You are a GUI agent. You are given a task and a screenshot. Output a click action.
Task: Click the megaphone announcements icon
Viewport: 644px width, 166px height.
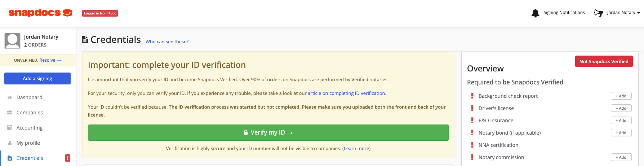tap(598, 13)
